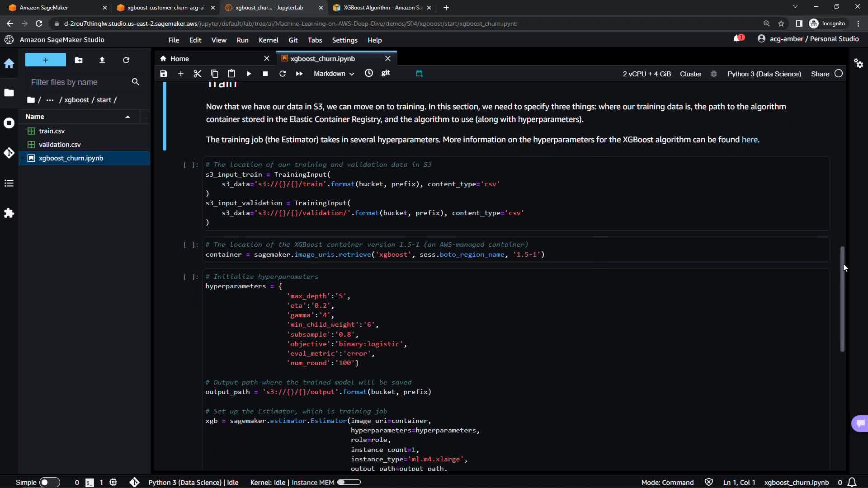
Task: Open the Git sidebar panel
Action: (x=9, y=153)
